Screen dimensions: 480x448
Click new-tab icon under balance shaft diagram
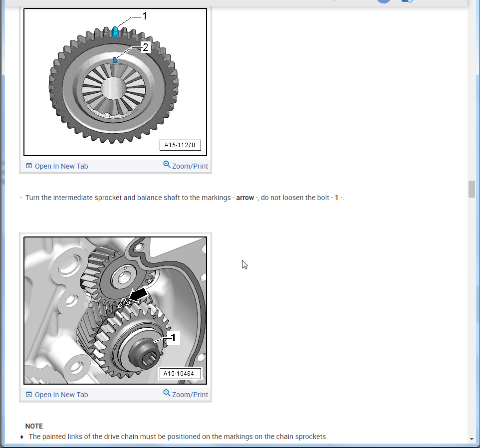[x=29, y=394]
